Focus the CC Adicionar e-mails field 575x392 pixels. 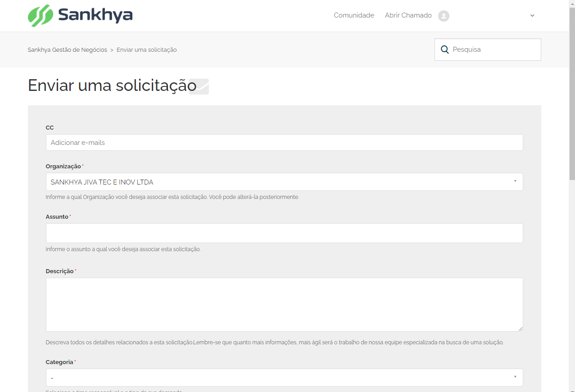point(284,142)
